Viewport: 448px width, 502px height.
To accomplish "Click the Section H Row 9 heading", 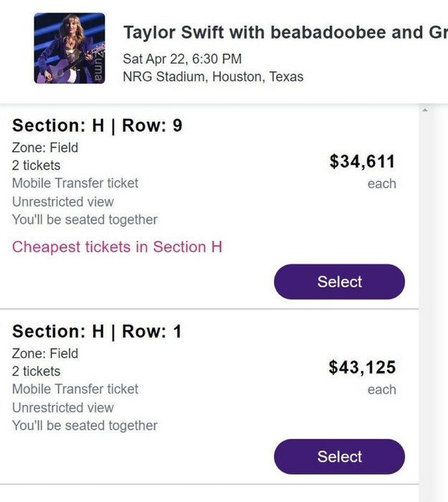I will (97, 126).
